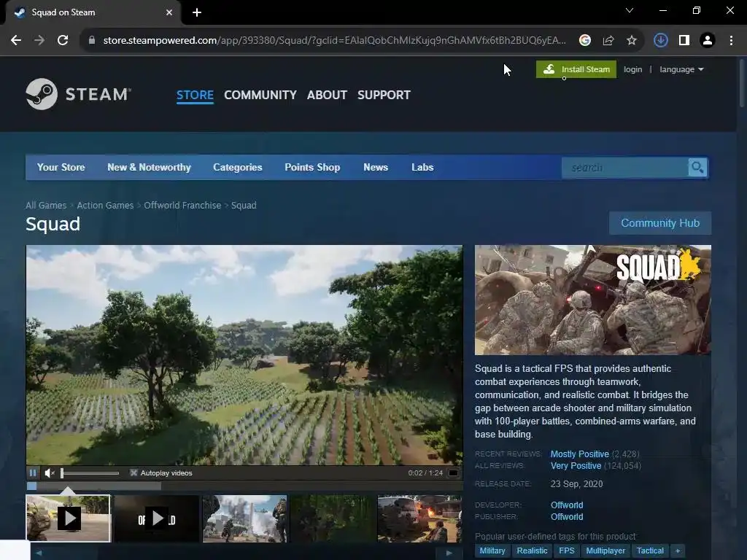Open the Your Store tab
The image size is (747, 560).
pyautogui.click(x=61, y=167)
